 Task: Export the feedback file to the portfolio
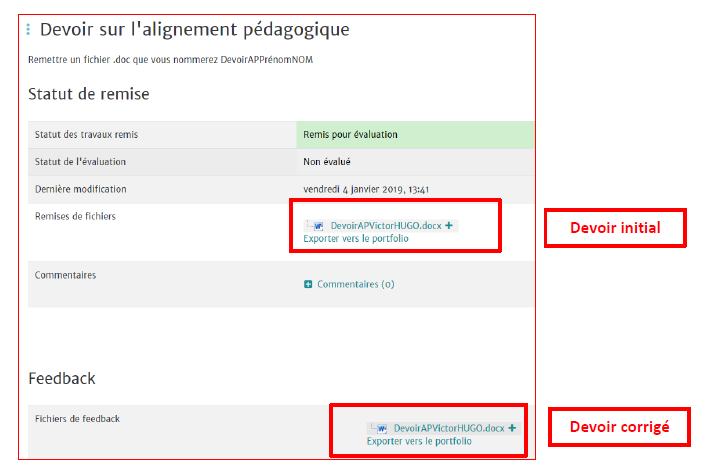point(419,441)
